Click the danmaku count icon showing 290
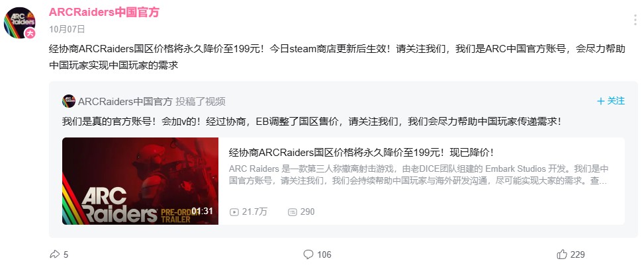644x269 pixels. point(293,212)
